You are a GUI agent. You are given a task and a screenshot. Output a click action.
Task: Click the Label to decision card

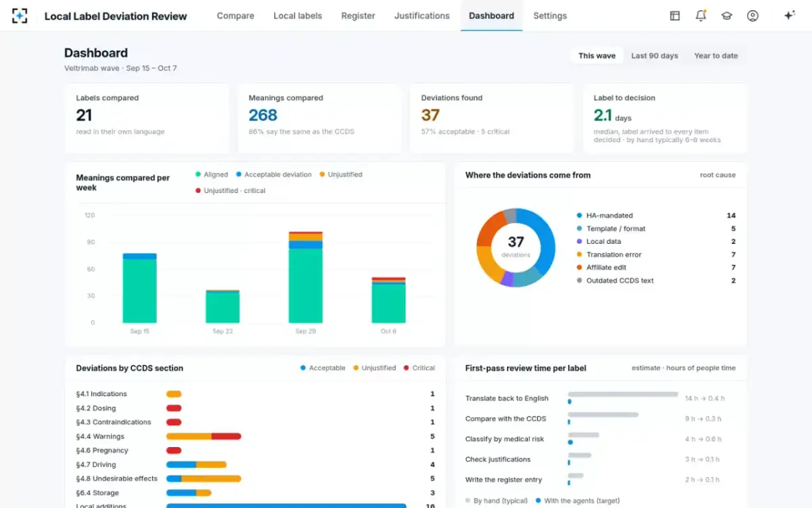[x=665, y=119]
